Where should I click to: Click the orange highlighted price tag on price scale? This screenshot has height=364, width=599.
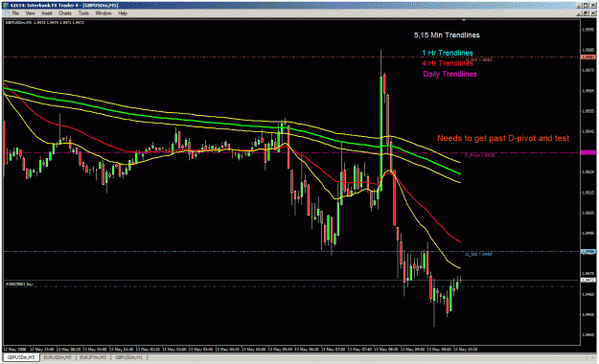pyautogui.click(x=588, y=57)
